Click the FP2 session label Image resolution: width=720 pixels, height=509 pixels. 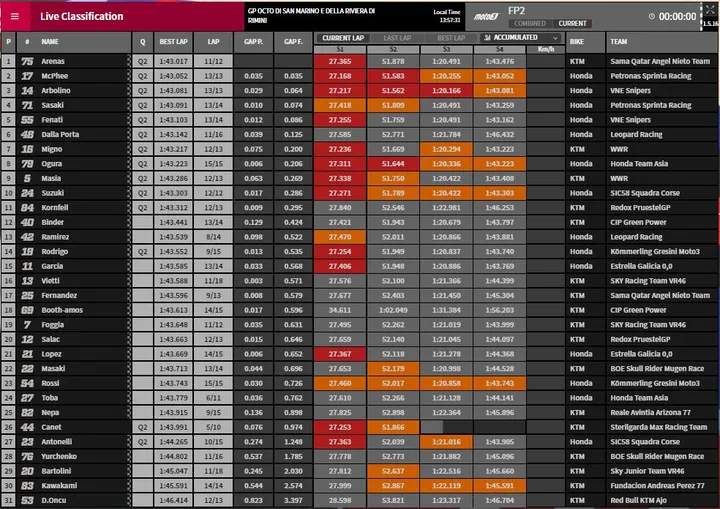(x=517, y=11)
